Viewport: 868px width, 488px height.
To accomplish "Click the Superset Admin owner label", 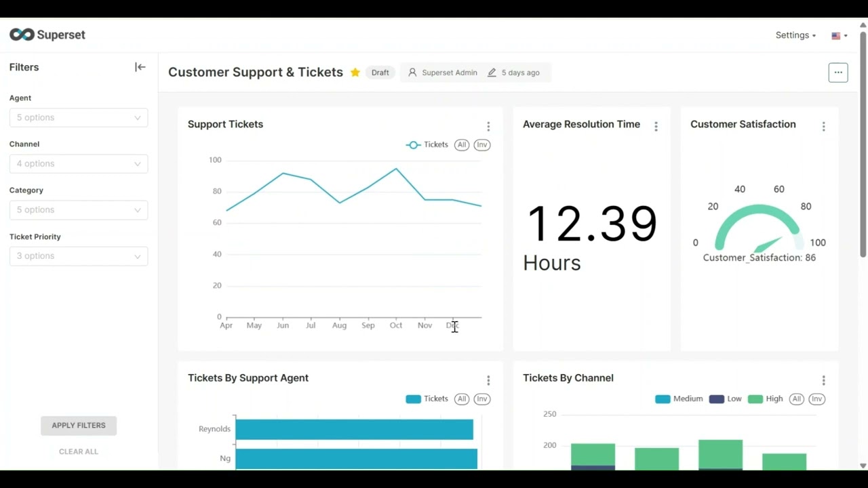I will click(450, 73).
